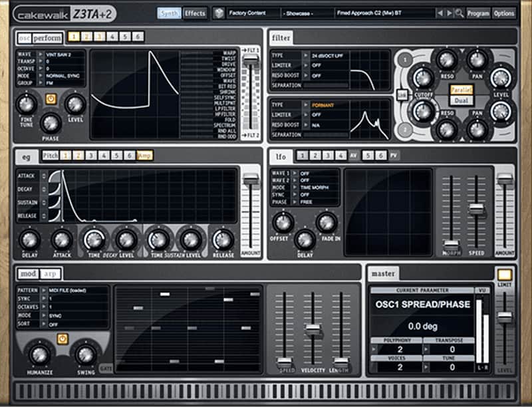
Task: Switch to Effects view
Action: tap(195, 13)
